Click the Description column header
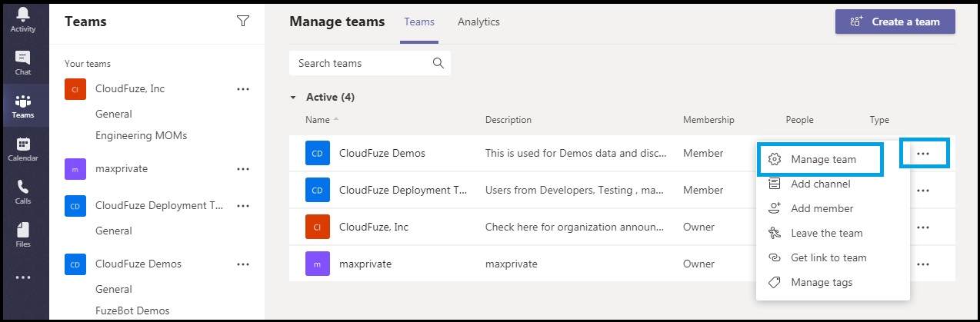 508,120
